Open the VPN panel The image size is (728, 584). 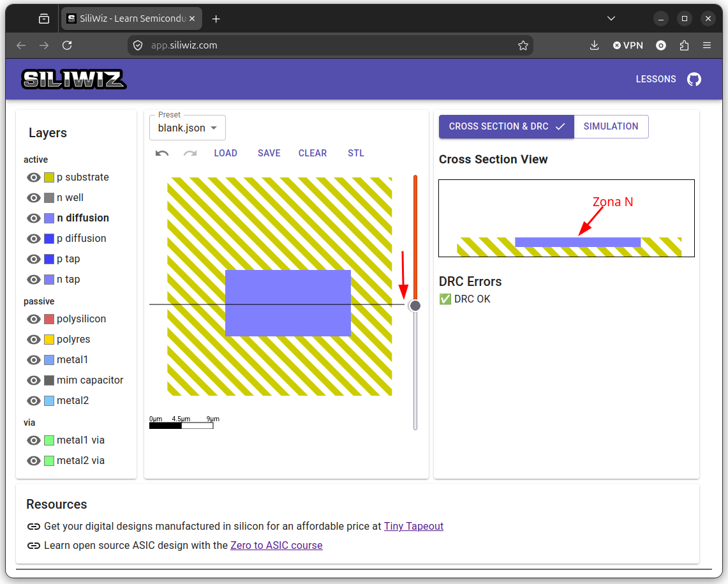(628, 45)
